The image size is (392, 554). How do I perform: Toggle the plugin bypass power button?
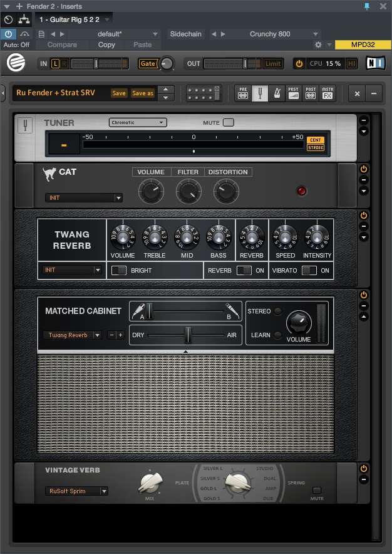(8, 34)
